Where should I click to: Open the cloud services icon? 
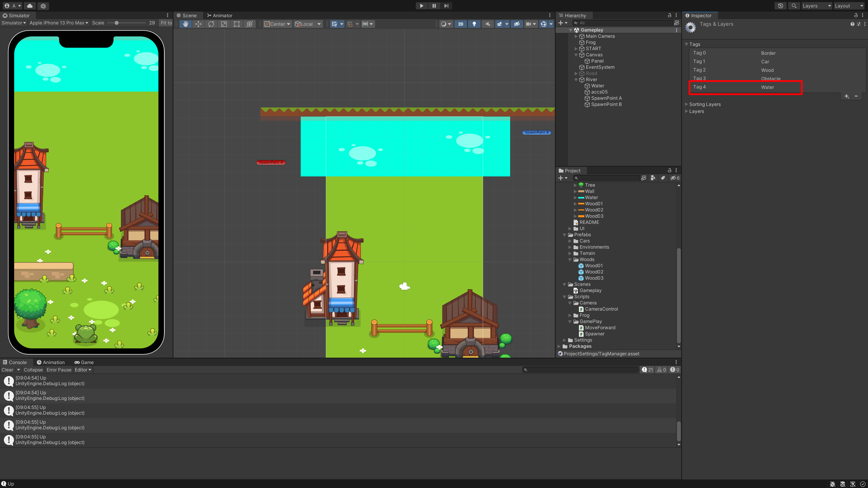[x=30, y=6]
